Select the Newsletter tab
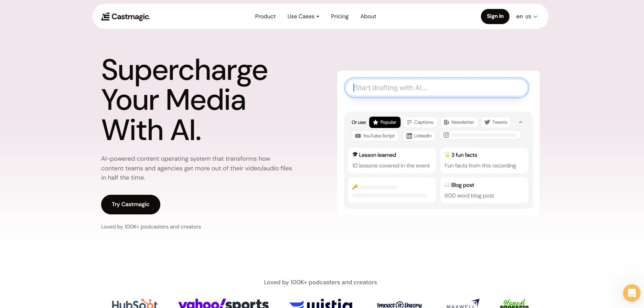 (x=459, y=122)
